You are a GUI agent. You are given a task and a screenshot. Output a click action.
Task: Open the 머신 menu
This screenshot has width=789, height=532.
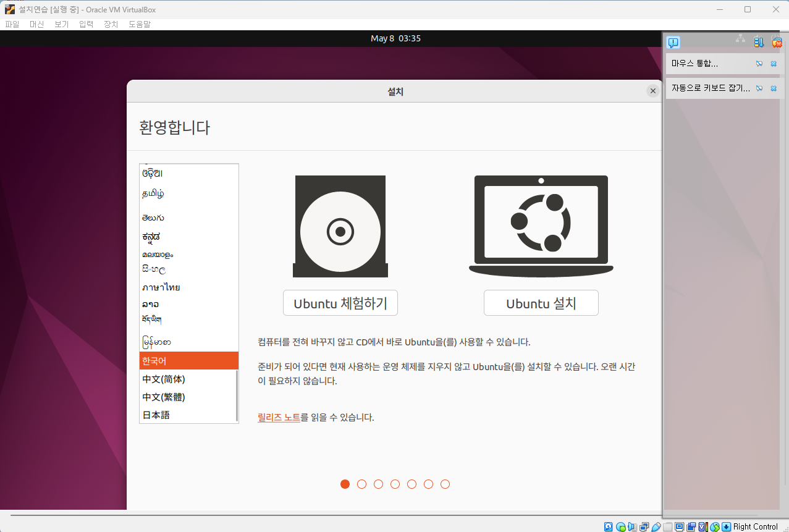37,24
